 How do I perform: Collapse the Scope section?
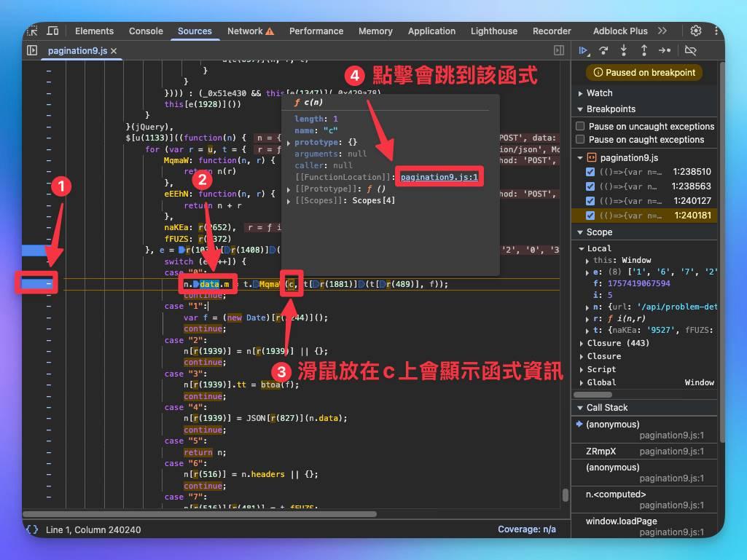pyautogui.click(x=580, y=232)
